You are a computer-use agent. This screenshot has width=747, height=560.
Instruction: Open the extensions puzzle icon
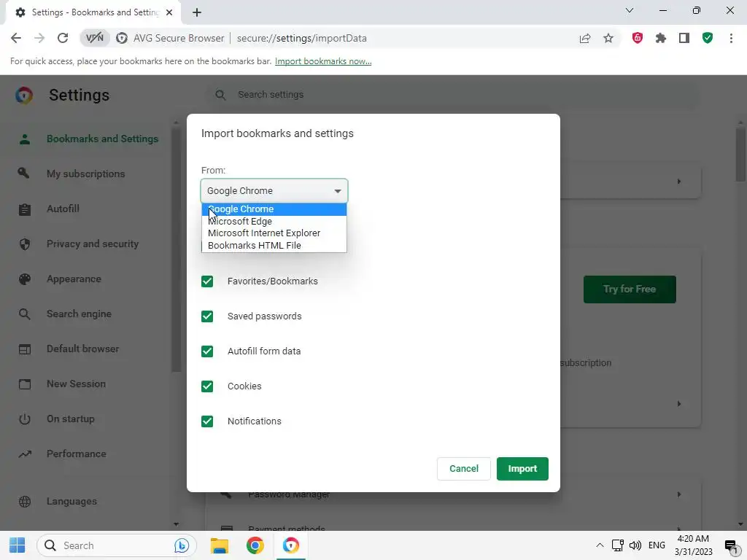[661, 38]
